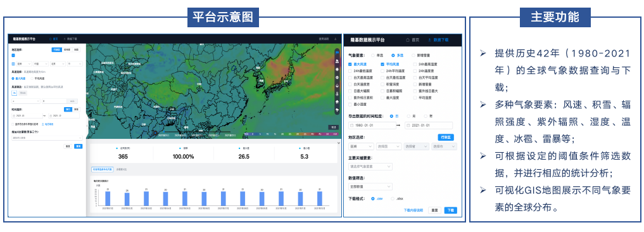Select the UV radiation layer icon below the sun

point(337,77)
